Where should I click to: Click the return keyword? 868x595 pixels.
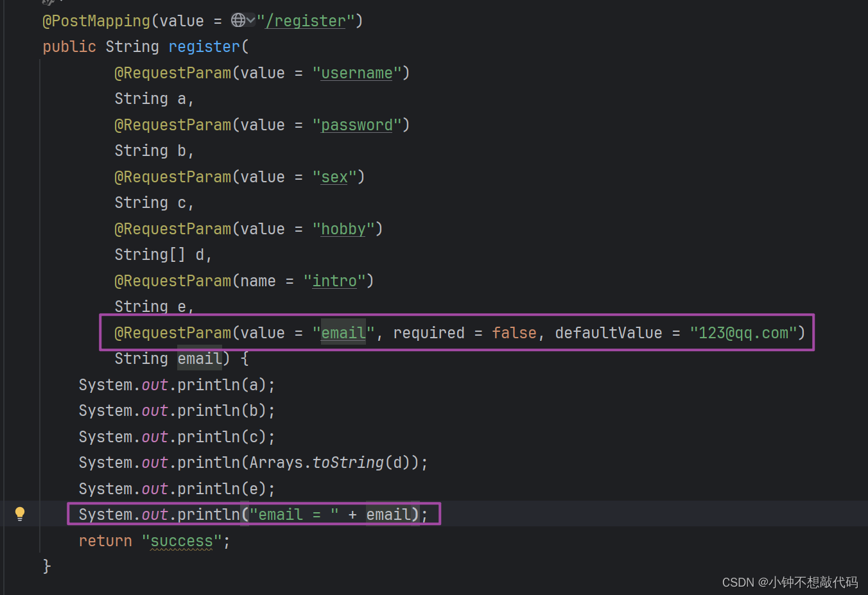click(x=105, y=541)
